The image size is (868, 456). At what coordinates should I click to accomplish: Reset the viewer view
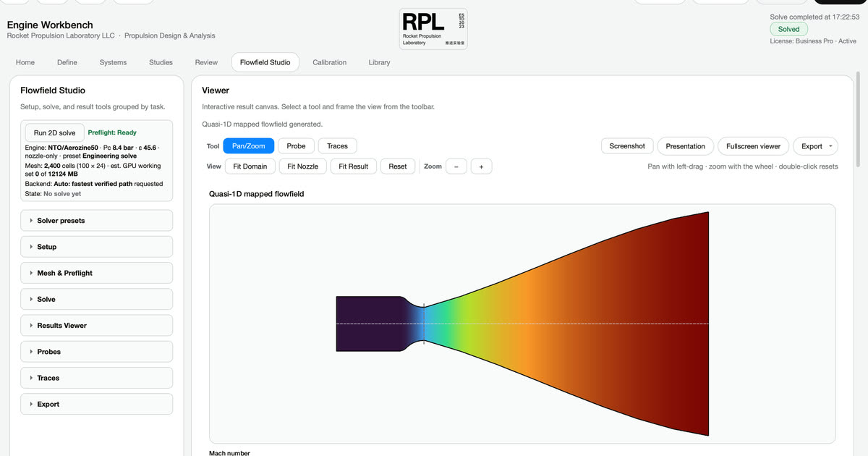[x=398, y=166]
